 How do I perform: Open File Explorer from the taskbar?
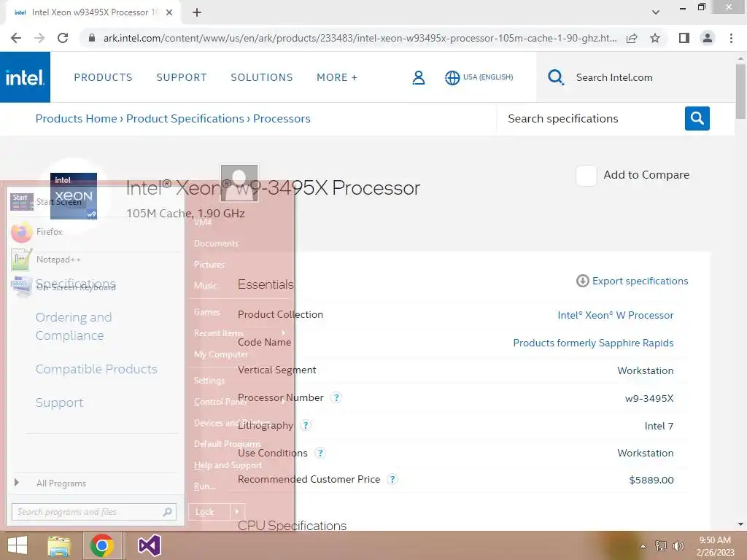(x=59, y=545)
